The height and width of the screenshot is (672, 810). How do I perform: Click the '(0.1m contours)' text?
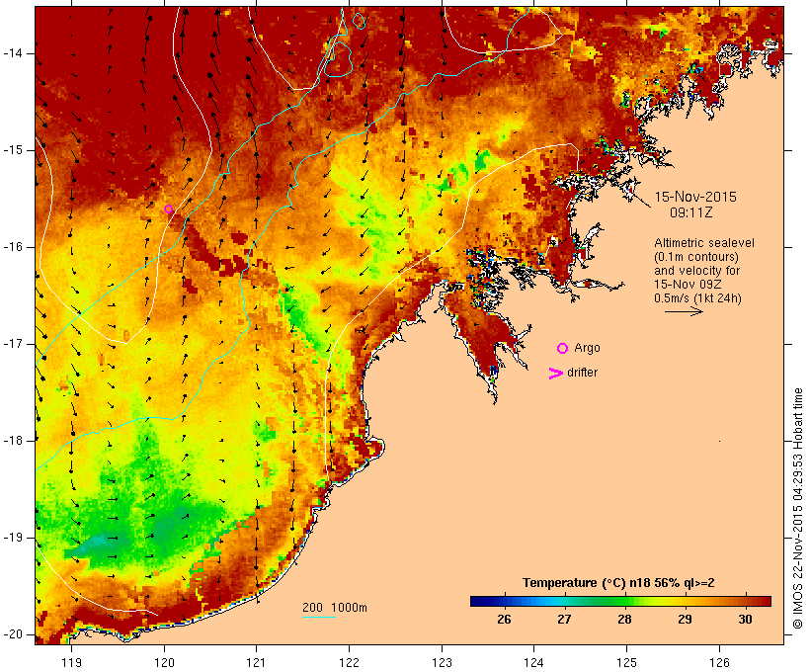pos(696,257)
